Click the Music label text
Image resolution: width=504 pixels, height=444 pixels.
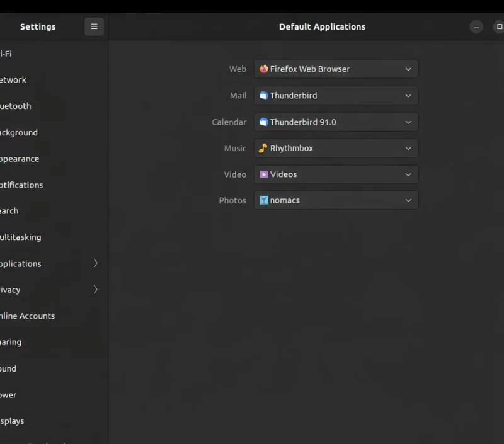coord(235,149)
